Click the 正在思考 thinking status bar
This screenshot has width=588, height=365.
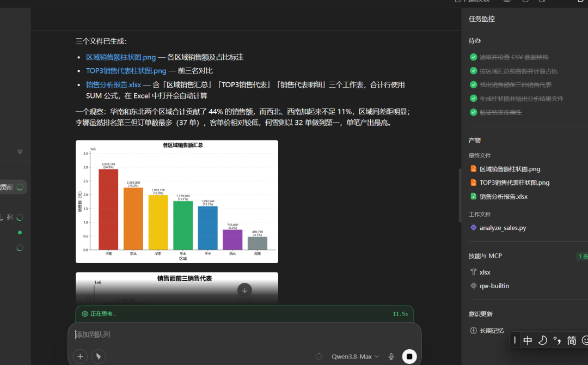click(x=244, y=314)
